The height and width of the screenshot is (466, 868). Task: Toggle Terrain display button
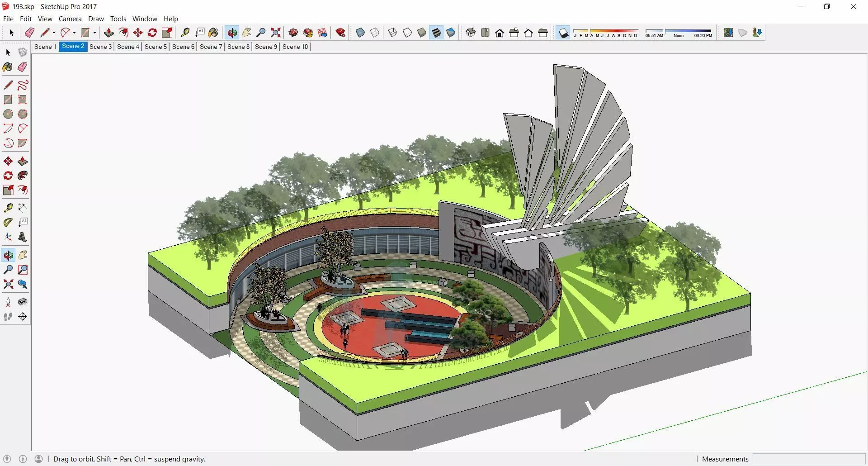743,33
